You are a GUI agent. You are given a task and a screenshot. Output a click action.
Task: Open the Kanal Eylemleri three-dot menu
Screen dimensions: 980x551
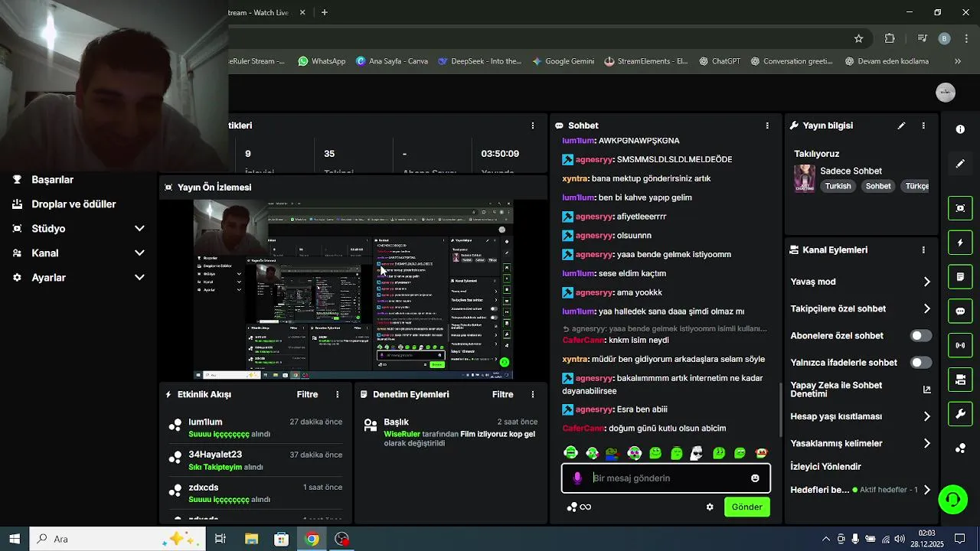coord(923,250)
